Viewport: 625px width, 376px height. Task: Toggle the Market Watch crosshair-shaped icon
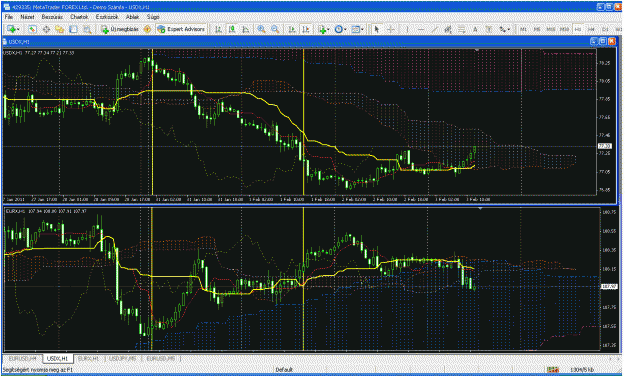pos(46,29)
